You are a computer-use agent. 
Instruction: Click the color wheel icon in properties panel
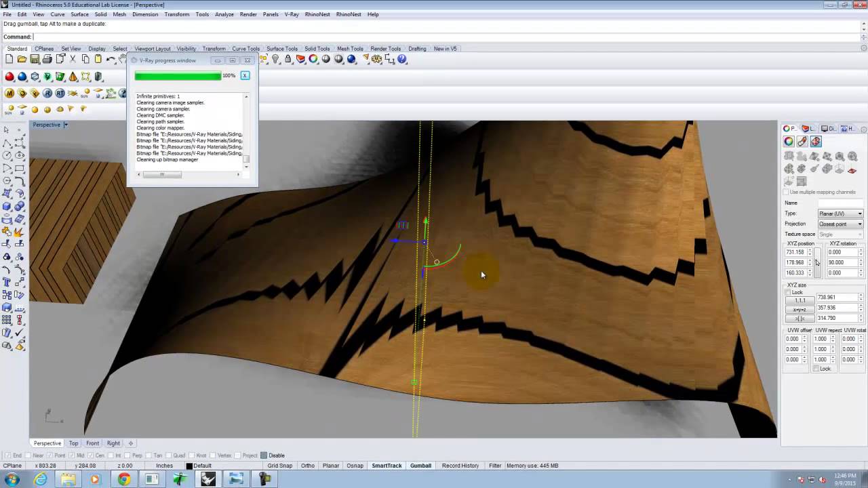(789, 142)
